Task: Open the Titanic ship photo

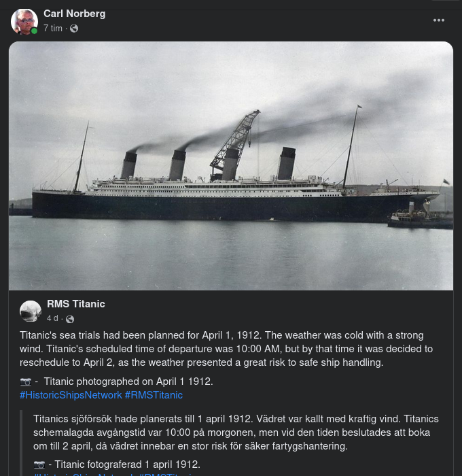Action: click(x=231, y=166)
